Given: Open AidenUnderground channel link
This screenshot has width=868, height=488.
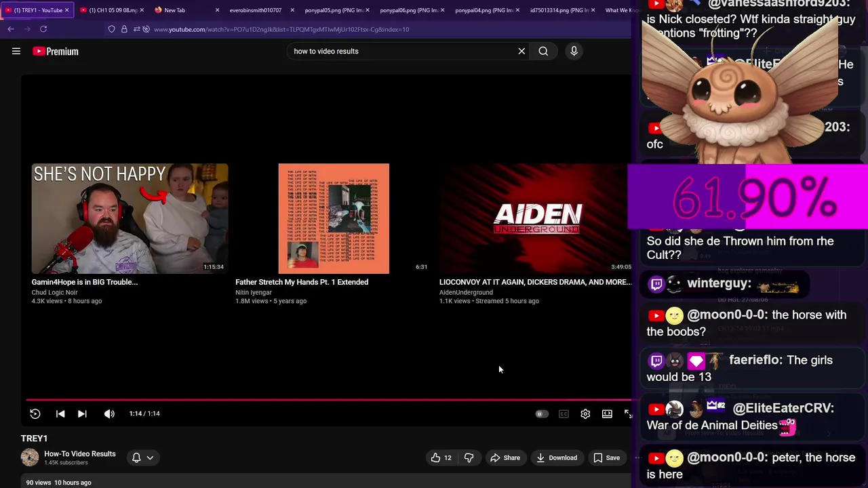Looking at the screenshot, I should coord(466,292).
